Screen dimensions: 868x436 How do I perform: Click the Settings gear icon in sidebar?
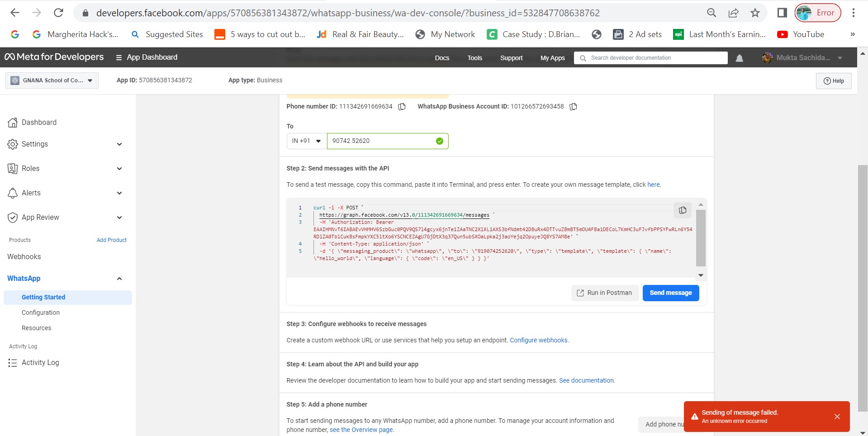[13, 144]
